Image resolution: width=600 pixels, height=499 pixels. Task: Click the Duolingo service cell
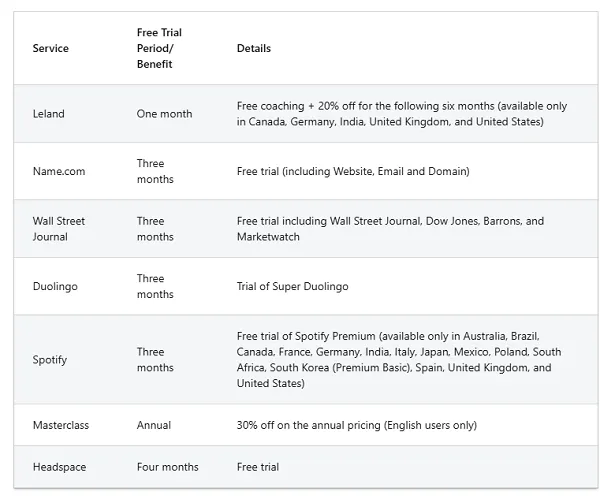(55, 286)
